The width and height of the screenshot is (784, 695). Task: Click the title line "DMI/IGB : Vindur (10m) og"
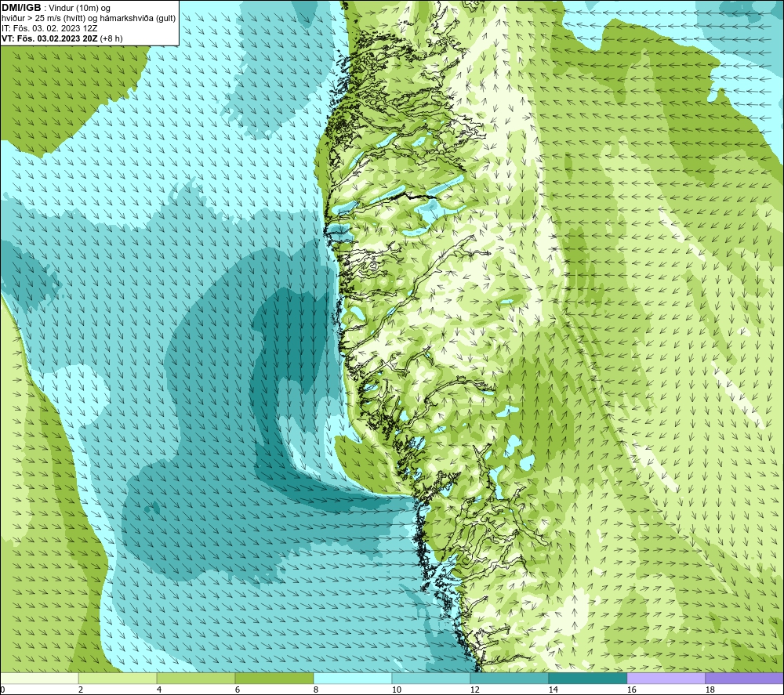click(56, 8)
